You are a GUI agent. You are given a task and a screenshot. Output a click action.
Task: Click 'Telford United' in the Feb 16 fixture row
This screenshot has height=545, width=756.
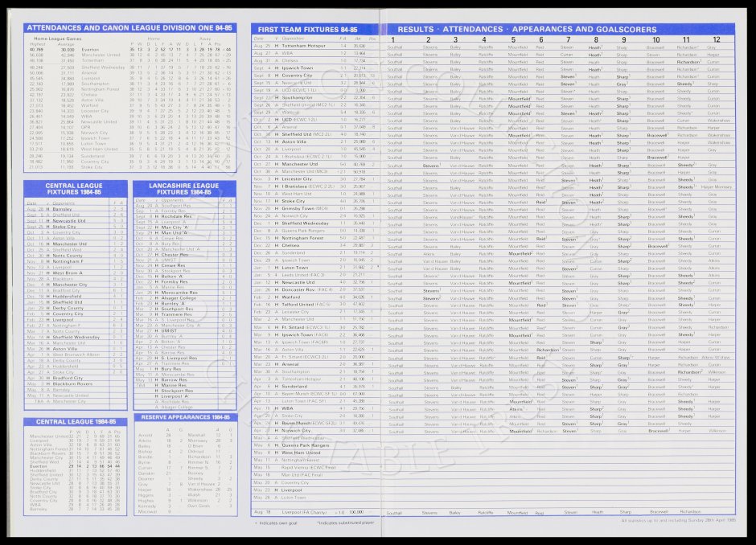pos(298,305)
